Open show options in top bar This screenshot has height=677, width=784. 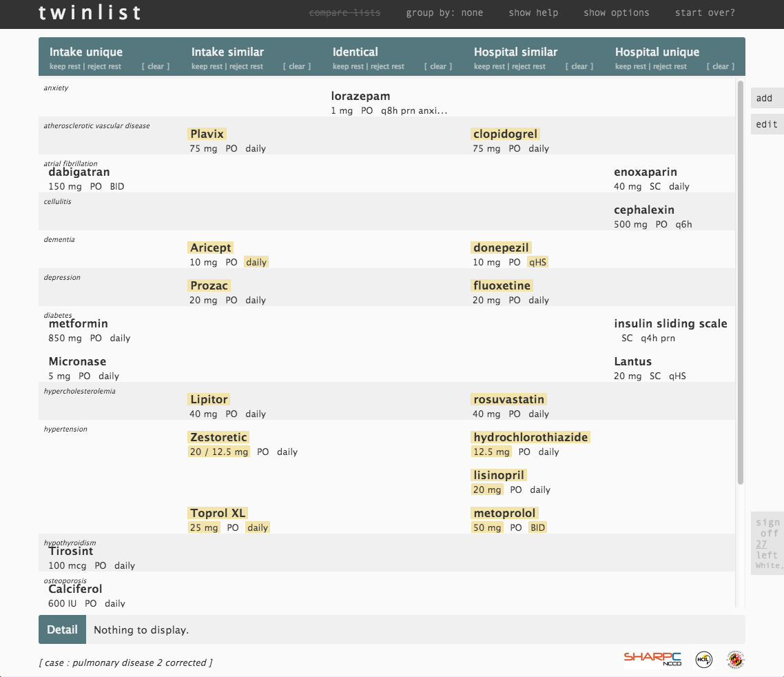point(616,12)
